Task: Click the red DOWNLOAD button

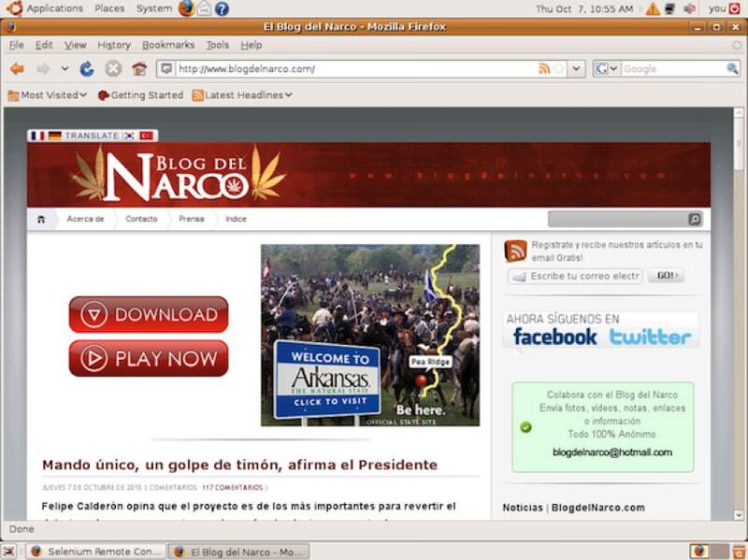Action: 149,315
